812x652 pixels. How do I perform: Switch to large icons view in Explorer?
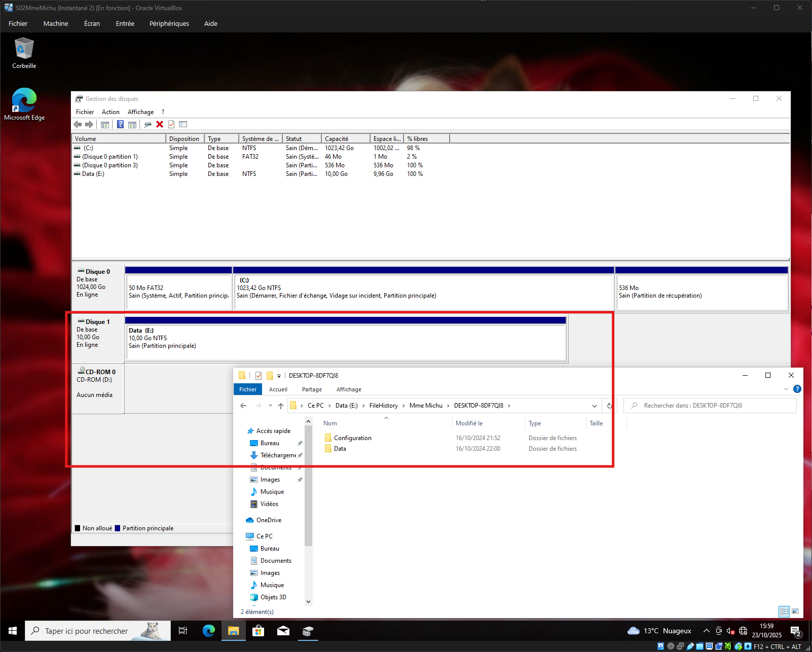tap(795, 611)
